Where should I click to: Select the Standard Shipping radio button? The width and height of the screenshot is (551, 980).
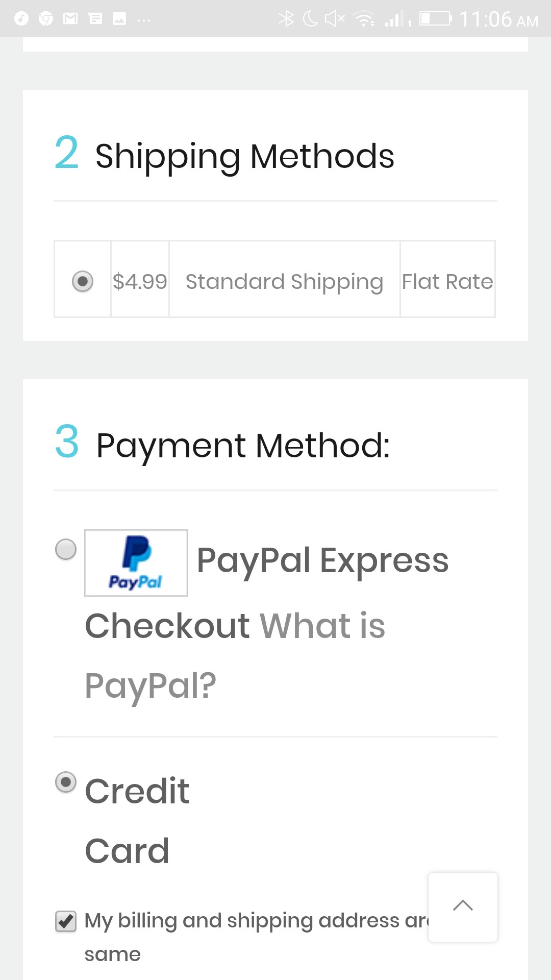click(83, 281)
